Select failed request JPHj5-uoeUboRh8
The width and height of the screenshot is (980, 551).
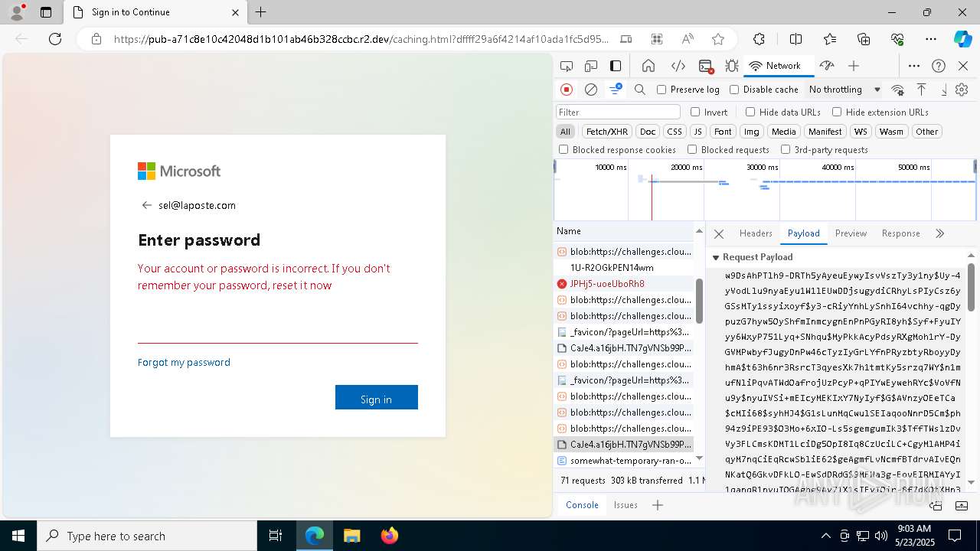tap(624, 283)
